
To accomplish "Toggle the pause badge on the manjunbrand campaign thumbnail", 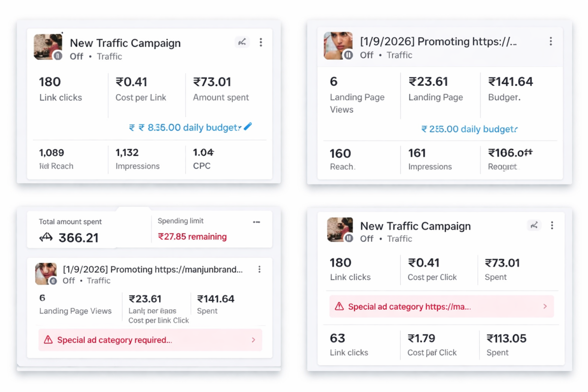I will tap(53, 281).
